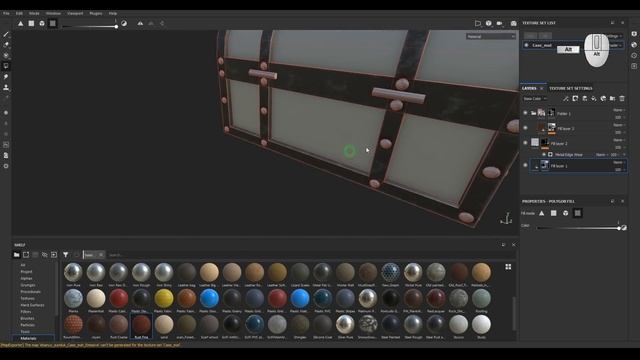This screenshot has width=640, height=360.
Task: Select the Procedurals shelf category
Action: point(31,292)
